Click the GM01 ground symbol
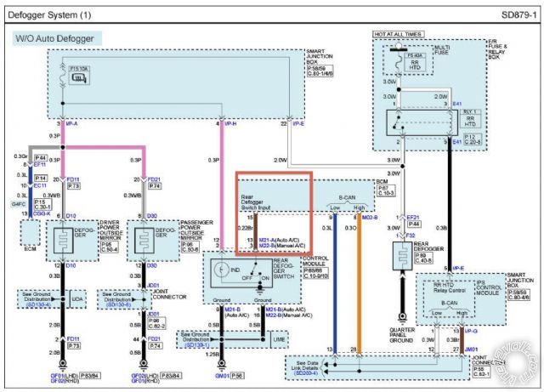Viewport: 544px width, 392px height. tap(222, 364)
